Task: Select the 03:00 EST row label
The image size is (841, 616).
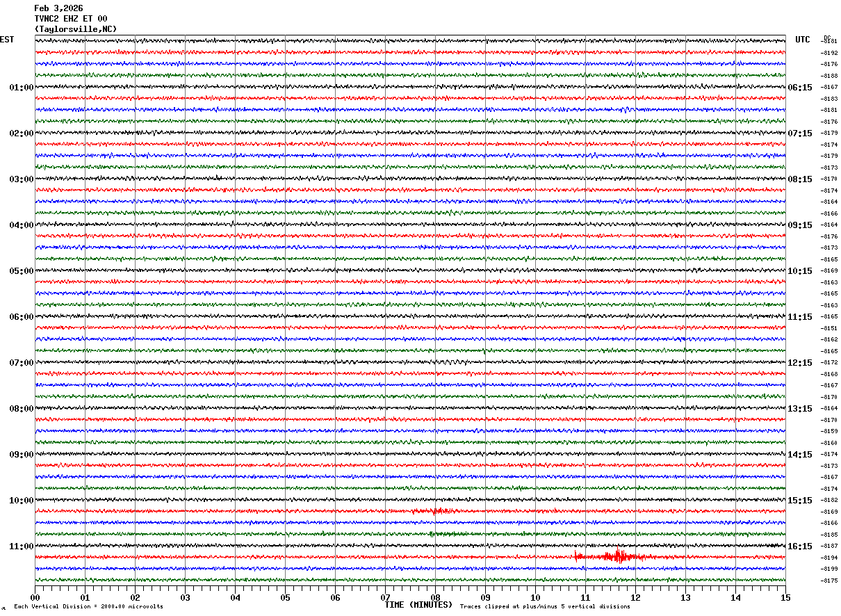Action: (x=22, y=179)
